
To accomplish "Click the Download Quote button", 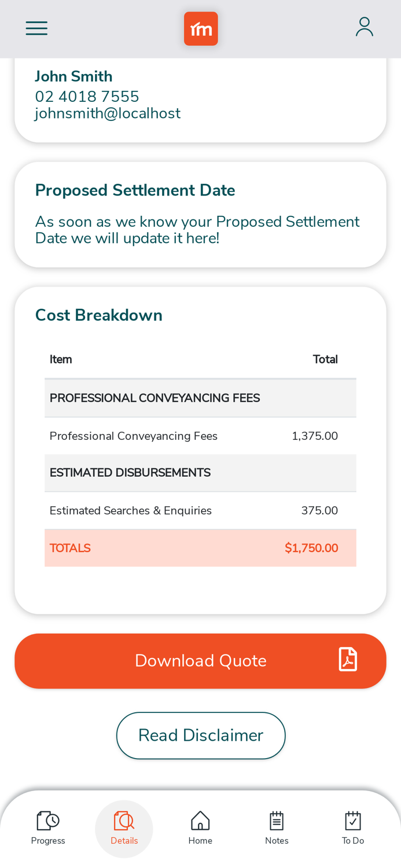I will point(200,660).
